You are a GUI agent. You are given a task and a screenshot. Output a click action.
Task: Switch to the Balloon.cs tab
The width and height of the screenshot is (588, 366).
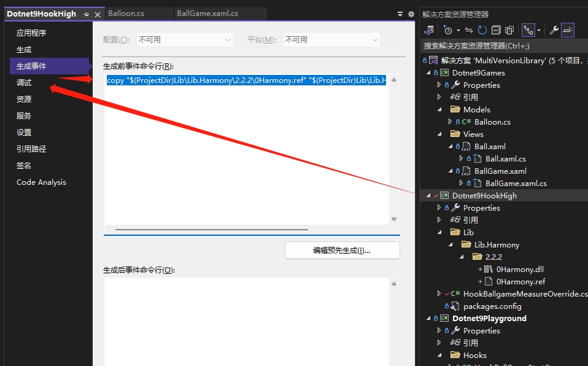coord(126,14)
